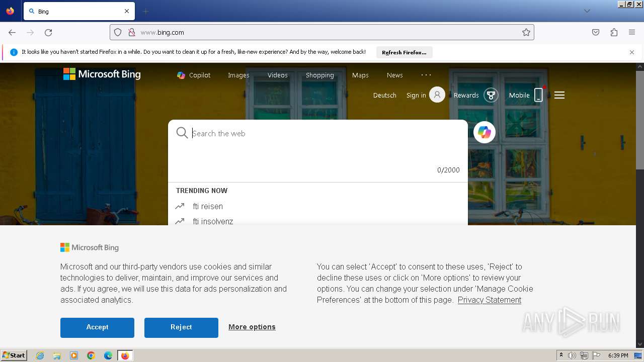This screenshot has height=362, width=644.
Task: Click the user avatar icon
Action: tap(437, 95)
